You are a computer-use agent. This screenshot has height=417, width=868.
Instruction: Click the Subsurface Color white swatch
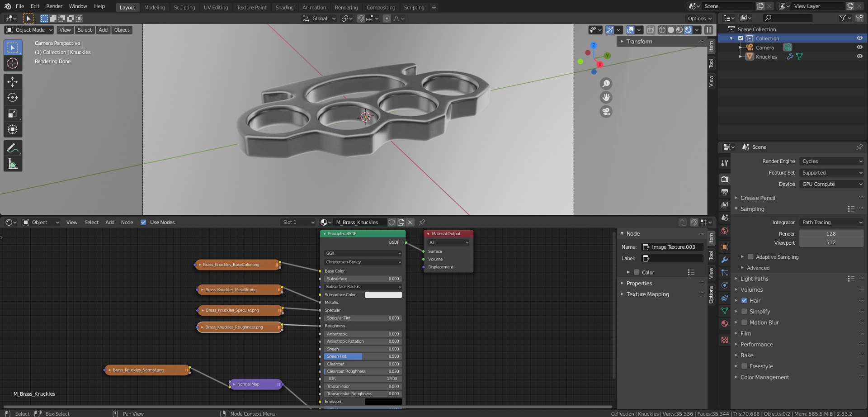point(383,295)
